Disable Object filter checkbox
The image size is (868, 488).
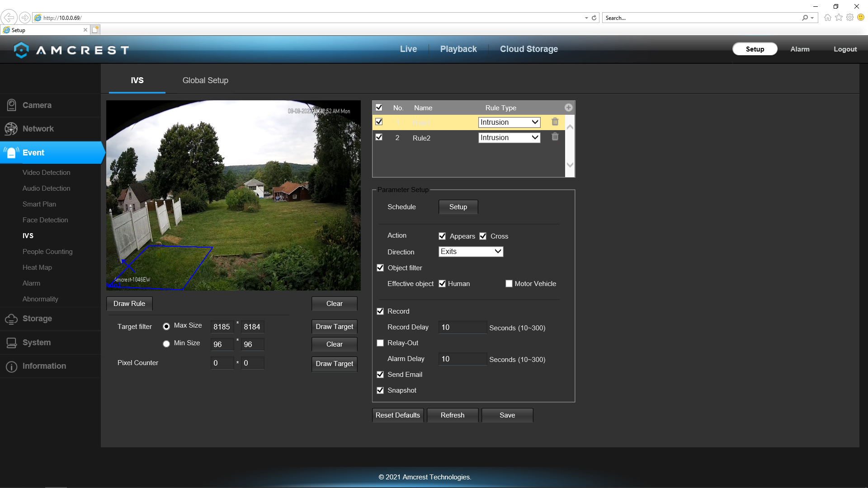pyautogui.click(x=380, y=268)
